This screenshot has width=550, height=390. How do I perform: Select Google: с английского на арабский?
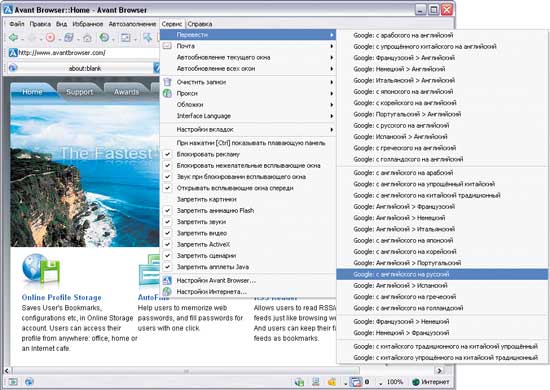tap(442, 173)
